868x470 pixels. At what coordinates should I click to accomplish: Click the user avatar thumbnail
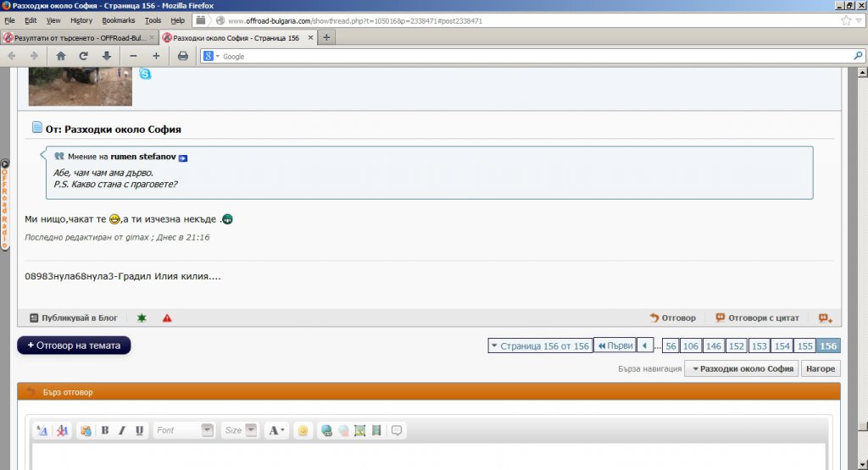point(81,86)
